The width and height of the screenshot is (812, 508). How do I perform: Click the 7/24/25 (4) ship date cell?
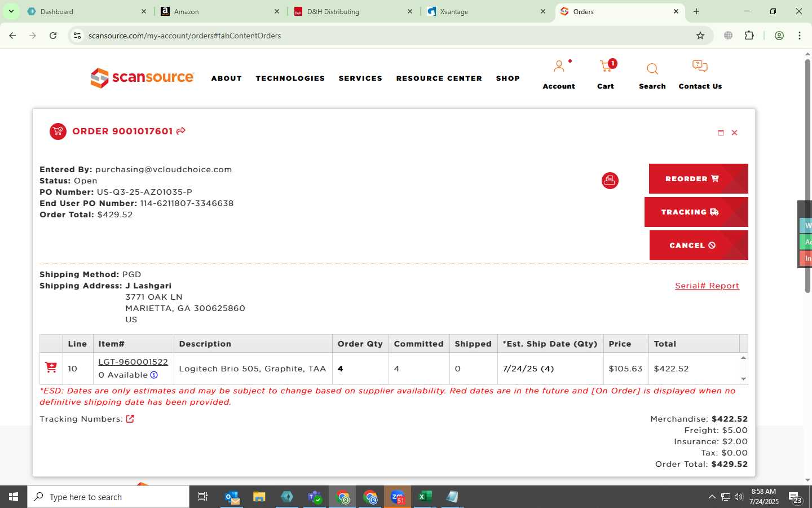[x=550, y=369]
